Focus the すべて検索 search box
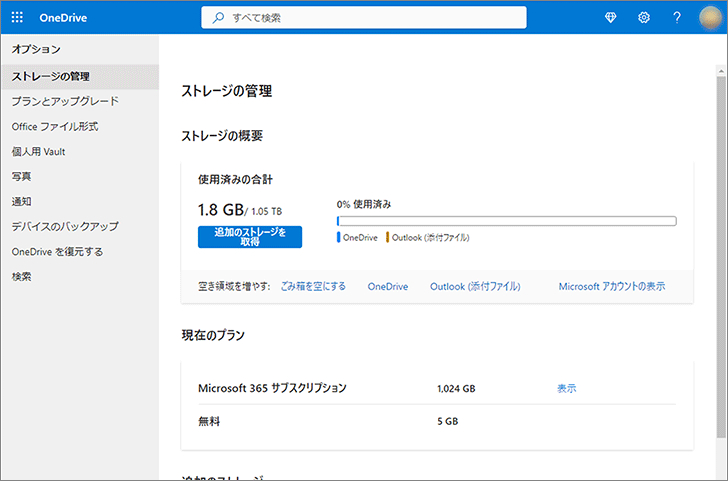Viewport: 728px width, 481px height. pos(364,18)
